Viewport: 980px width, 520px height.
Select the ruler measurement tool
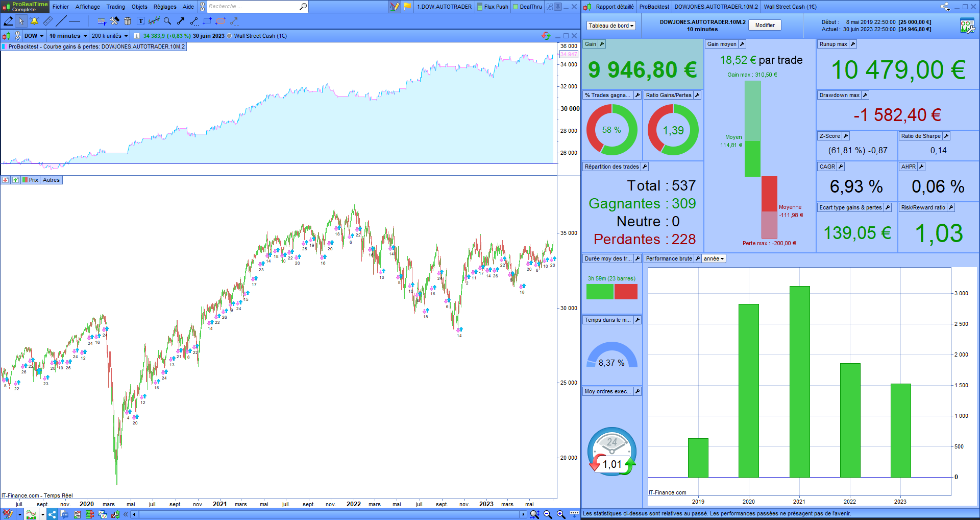47,21
